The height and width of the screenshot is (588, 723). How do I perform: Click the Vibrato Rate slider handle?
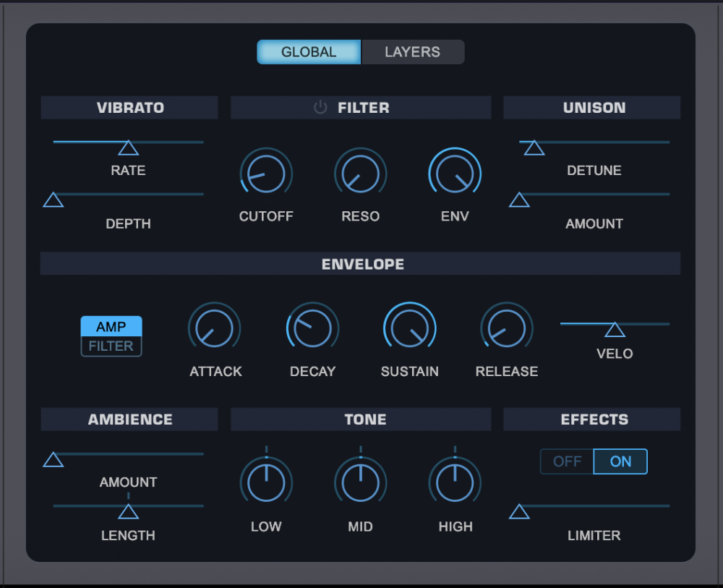tap(128, 148)
